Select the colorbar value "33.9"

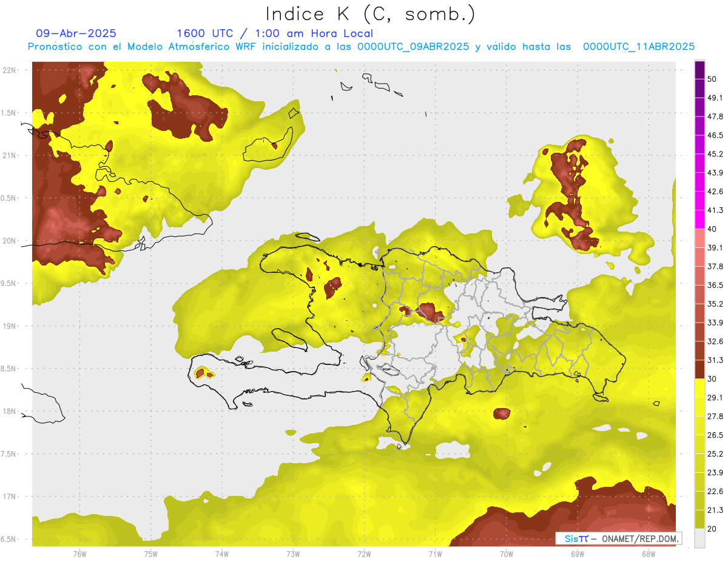[715, 323]
